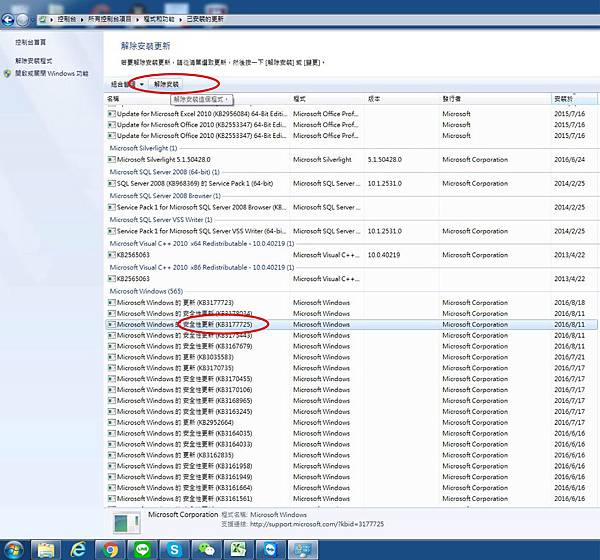The width and height of the screenshot is (600, 560).
Task: Open WeChat from the taskbar
Action: 207,550
